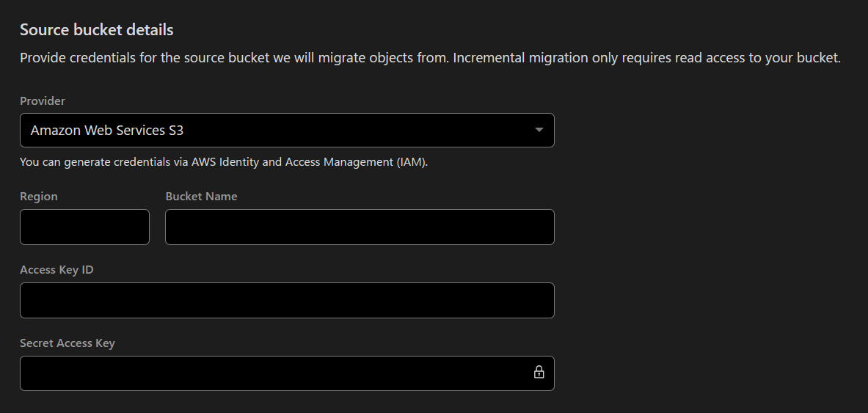868x413 pixels.
Task: Click the 'Amazon Web Services S3' selected value text
Action: 107,131
